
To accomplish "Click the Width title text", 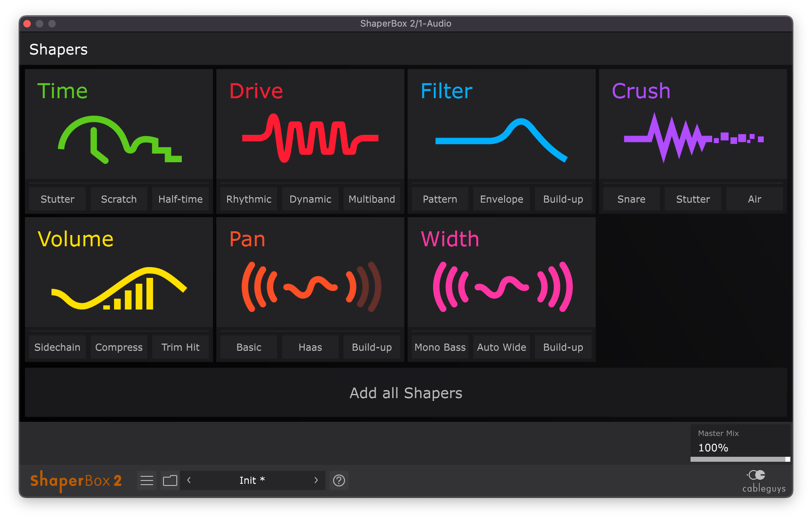I will [450, 239].
